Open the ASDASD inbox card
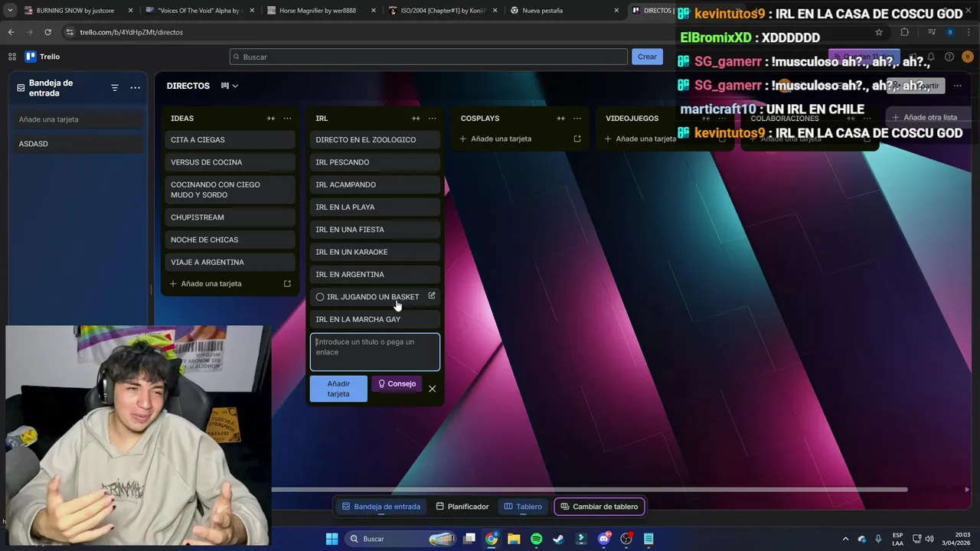Viewport: 980px width, 551px height. click(80, 144)
